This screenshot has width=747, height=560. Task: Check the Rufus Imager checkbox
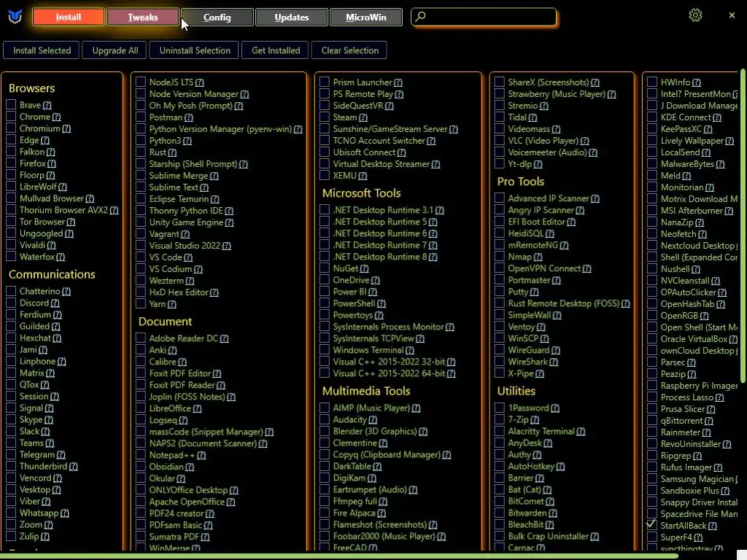click(651, 467)
